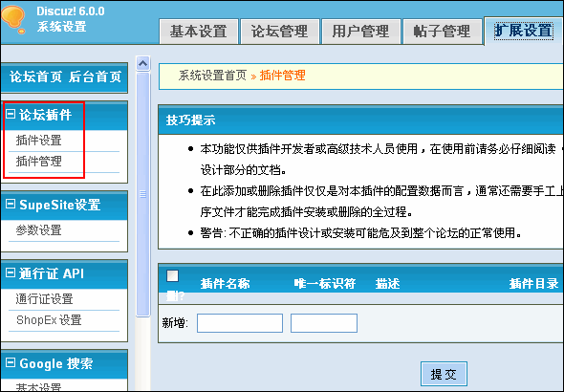Click the Discuz lightbulb logo icon
The image size is (564, 392).
point(14,20)
